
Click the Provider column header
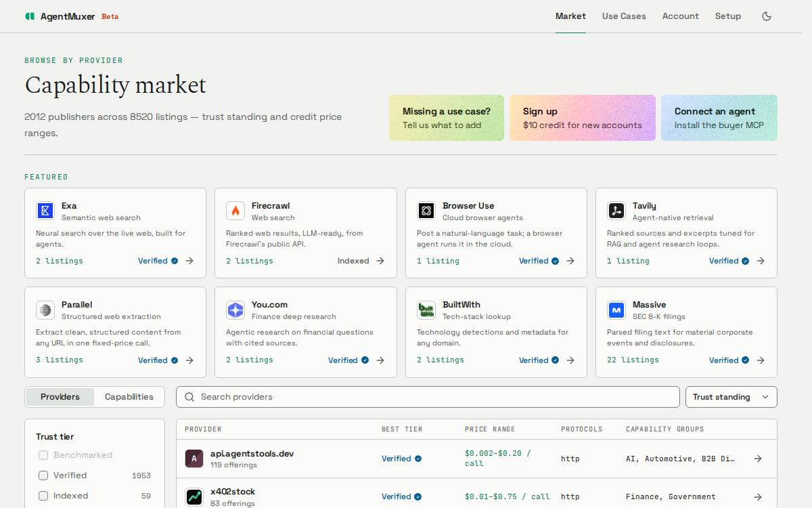(x=203, y=429)
